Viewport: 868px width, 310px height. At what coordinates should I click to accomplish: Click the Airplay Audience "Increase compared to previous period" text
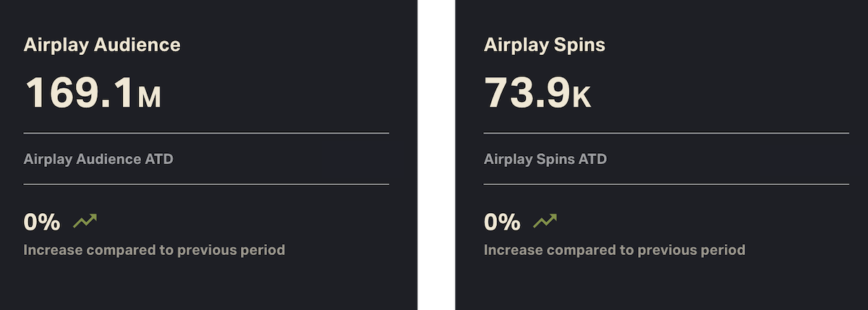tap(154, 251)
